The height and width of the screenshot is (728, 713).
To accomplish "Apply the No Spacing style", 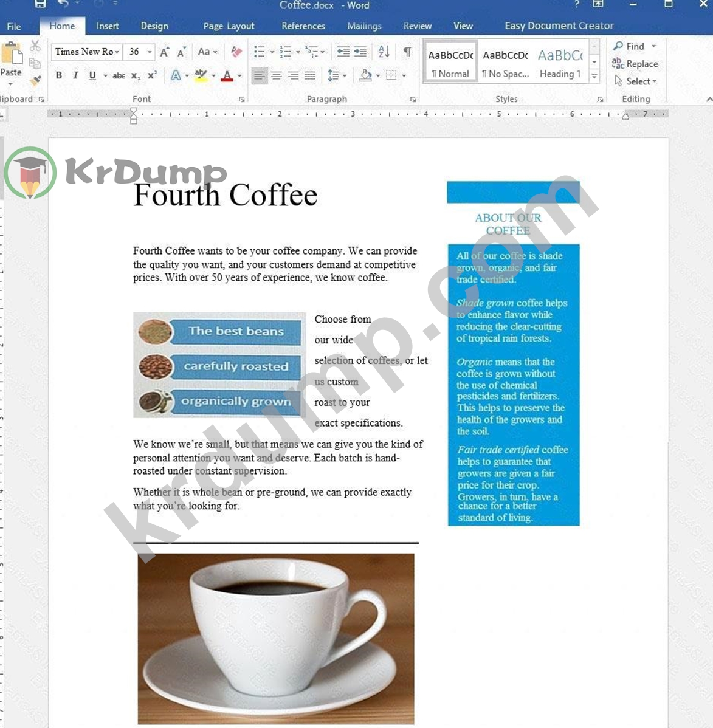I will coord(505,62).
